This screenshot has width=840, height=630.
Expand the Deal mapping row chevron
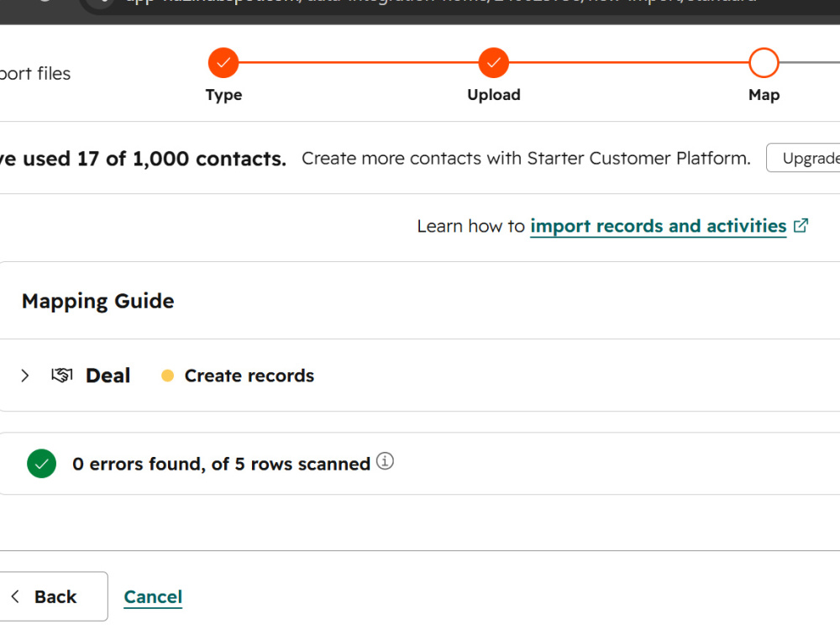24,375
